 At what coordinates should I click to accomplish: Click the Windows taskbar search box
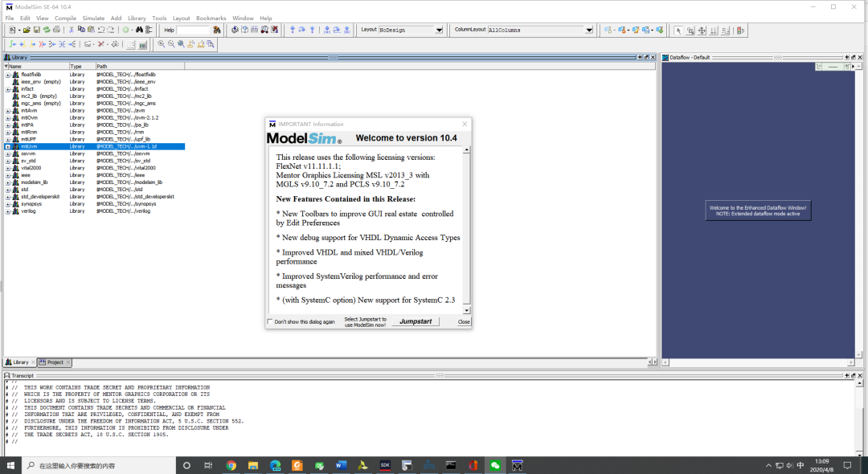(x=100, y=466)
